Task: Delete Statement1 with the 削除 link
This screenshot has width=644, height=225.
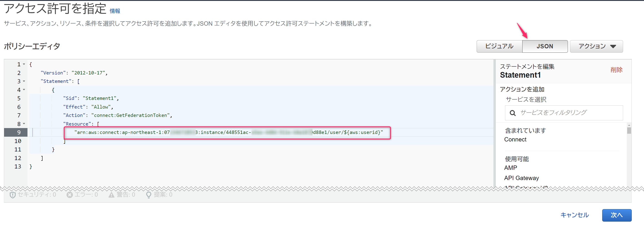Action: click(x=616, y=70)
